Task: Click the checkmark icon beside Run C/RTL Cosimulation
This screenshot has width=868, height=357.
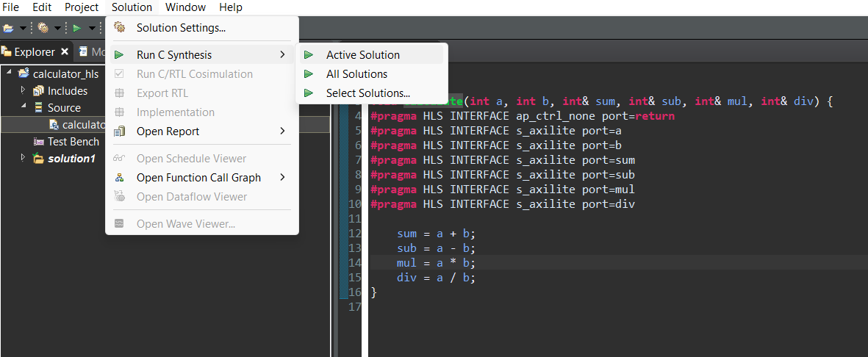Action: (119, 73)
